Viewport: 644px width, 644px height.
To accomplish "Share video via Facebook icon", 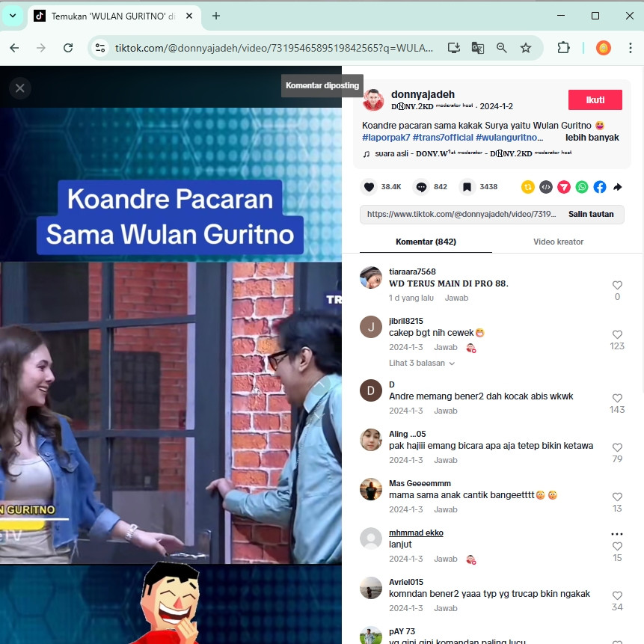I will coord(600,187).
